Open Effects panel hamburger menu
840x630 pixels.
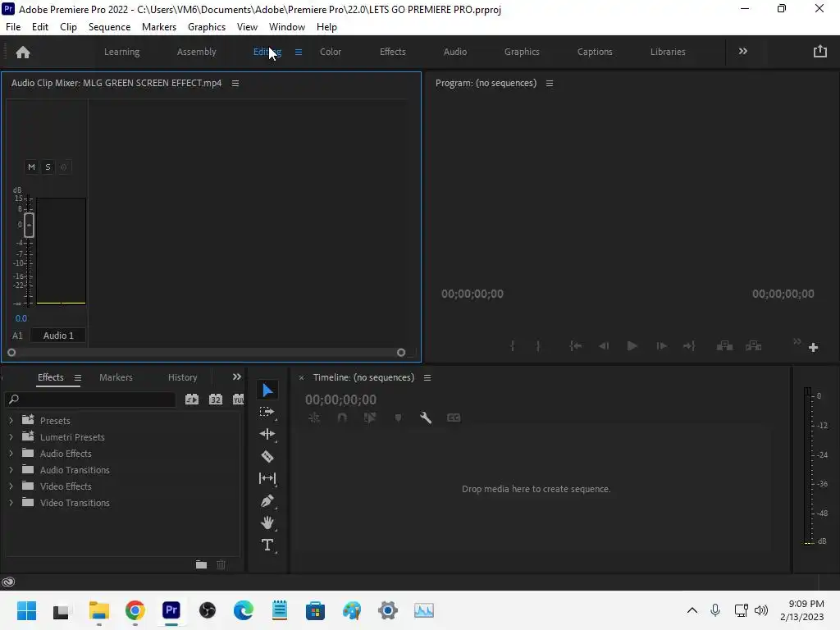tap(78, 377)
